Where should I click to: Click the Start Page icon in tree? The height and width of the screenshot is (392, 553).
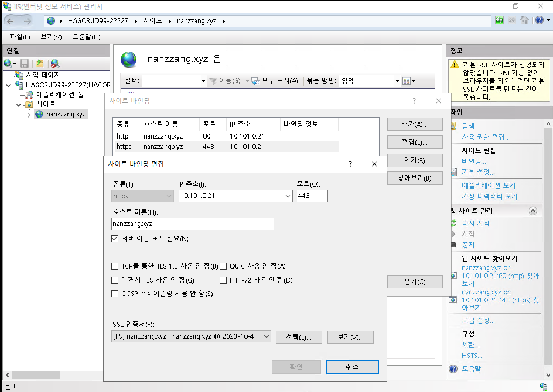coord(19,75)
